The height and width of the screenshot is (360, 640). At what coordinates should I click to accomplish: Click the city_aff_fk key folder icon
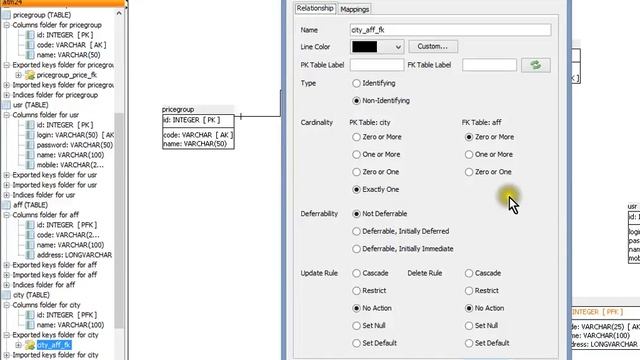click(29, 345)
